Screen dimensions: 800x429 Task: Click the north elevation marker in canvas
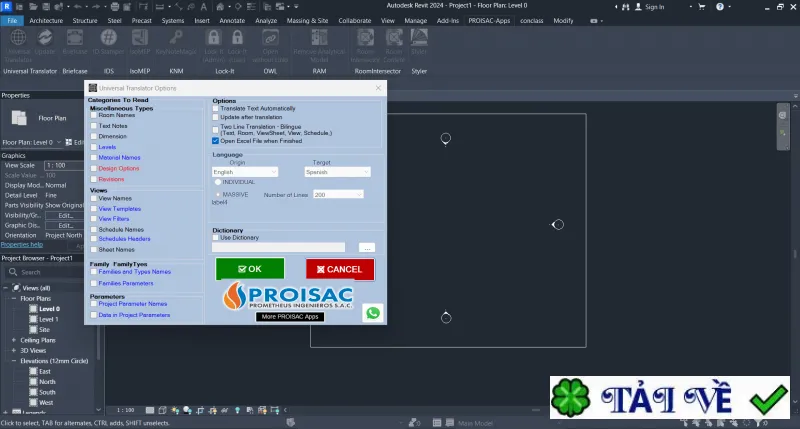445,139
